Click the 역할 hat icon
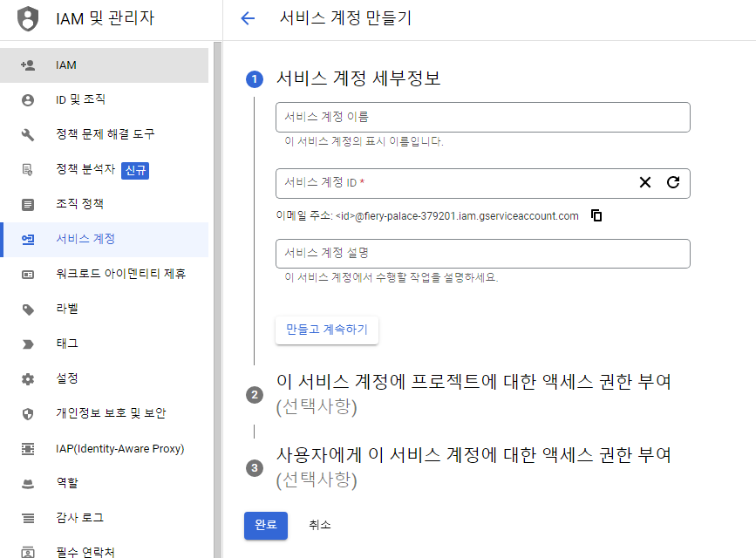 (x=28, y=484)
